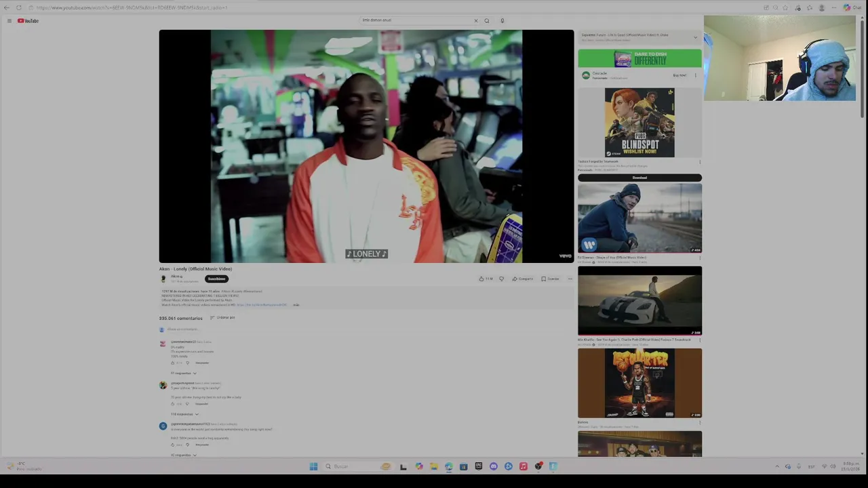Expand the 118 respuestas thread
Image resolution: width=868 pixels, height=488 pixels.
184,414
